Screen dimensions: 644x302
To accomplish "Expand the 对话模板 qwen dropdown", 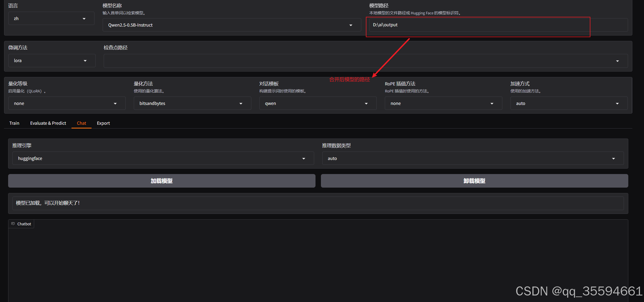I will tap(318, 103).
